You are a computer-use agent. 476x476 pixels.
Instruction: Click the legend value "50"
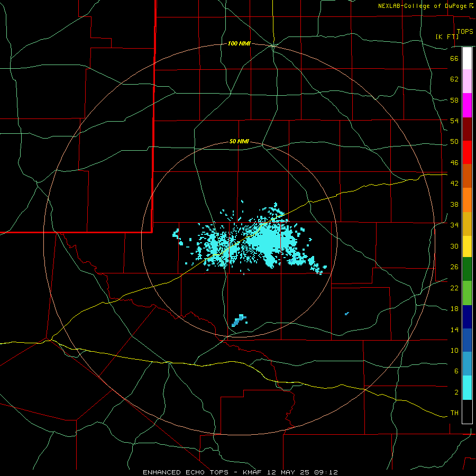tap(454, 142)
